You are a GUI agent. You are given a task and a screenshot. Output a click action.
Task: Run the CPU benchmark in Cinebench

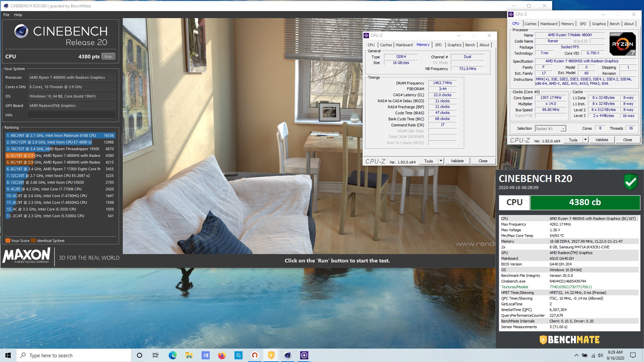108,57
